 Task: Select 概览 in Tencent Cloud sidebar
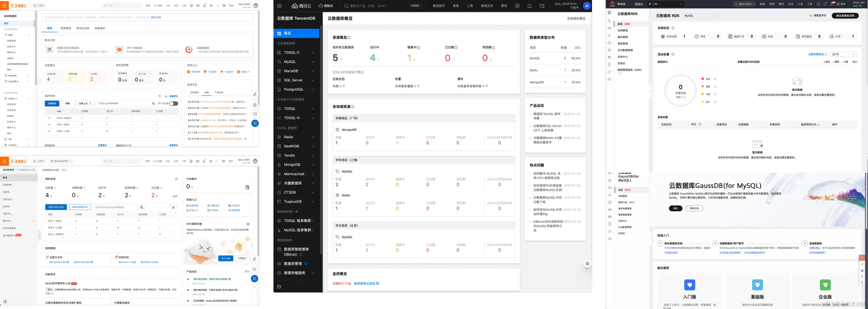[296, 33]
